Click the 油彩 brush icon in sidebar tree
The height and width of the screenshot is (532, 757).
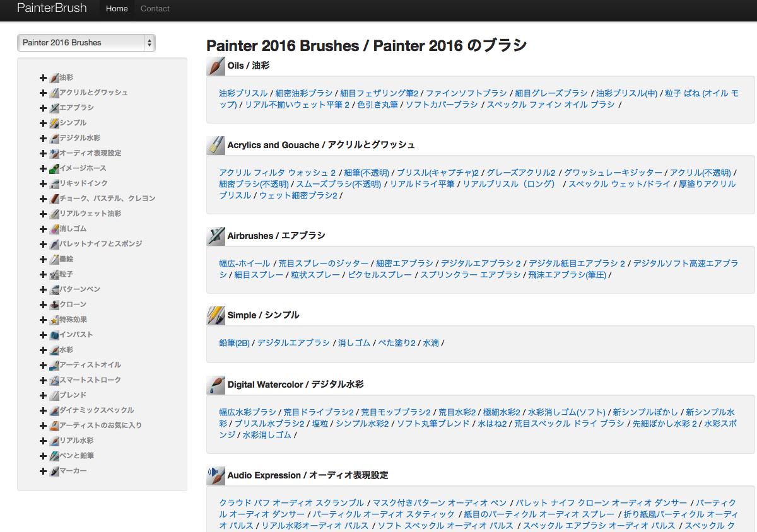[54, 78]
